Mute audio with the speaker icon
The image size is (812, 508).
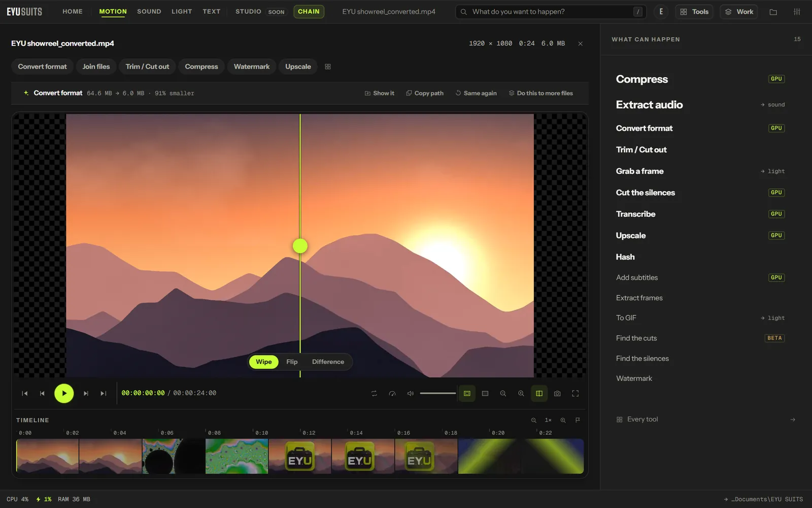(411, 394)
